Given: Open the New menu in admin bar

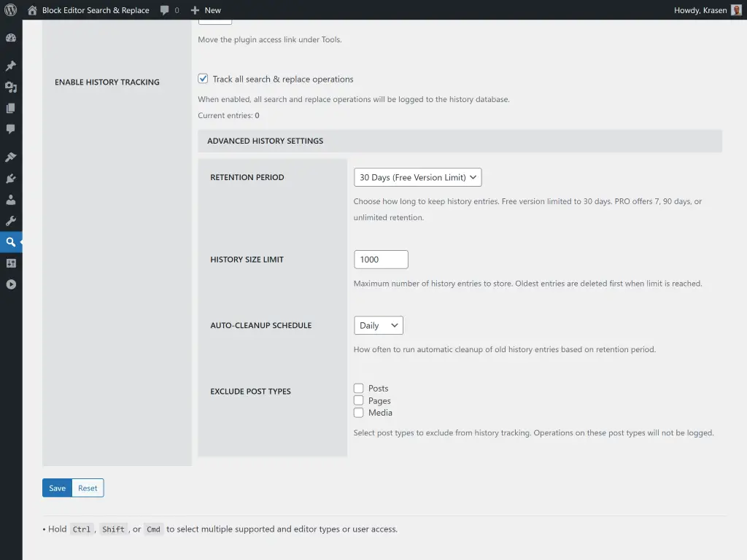Looking at the screenshot, I should pyautogui.click(x=204, y=10).
